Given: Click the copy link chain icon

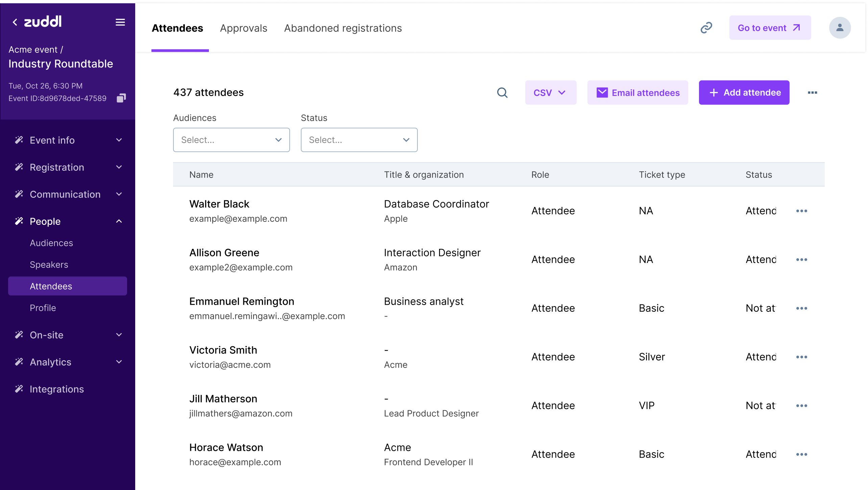Looking at the screenshot, I should [x=706, y=28].
